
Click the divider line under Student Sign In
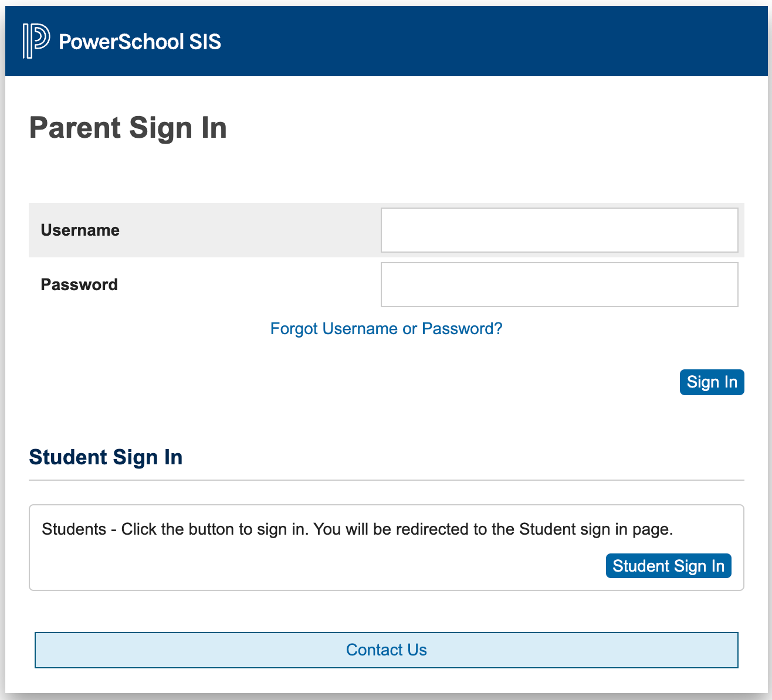386,480
